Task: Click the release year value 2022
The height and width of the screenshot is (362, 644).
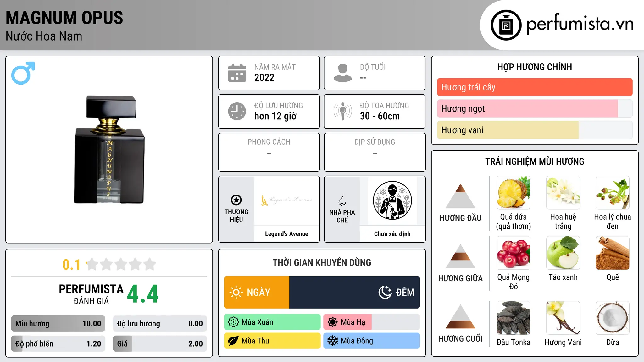Action: (264, 78)
